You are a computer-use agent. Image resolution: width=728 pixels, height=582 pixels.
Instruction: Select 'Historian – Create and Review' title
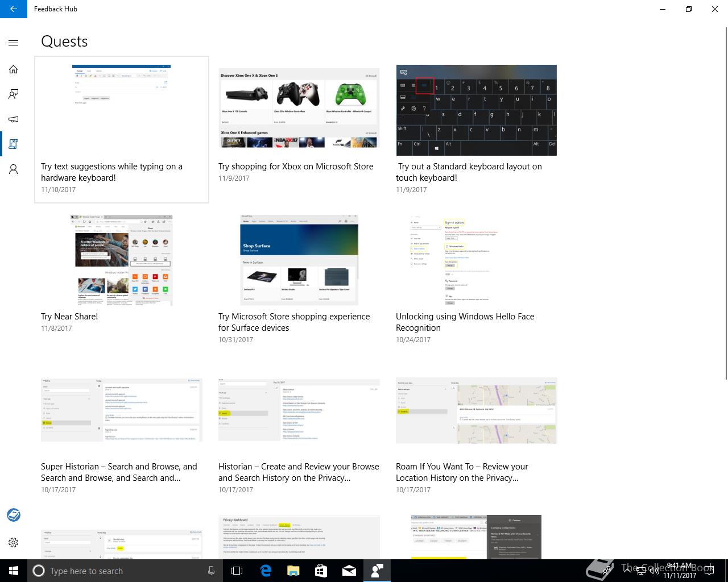click(299, 472)
